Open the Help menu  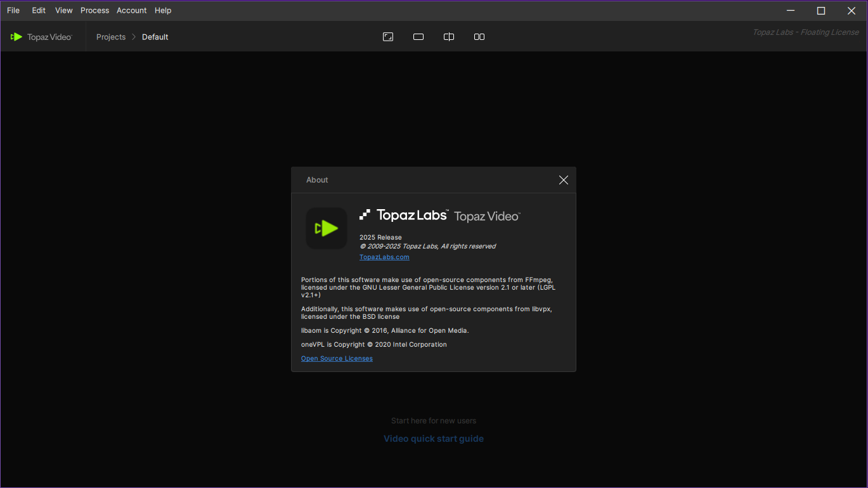tap(163, 10)
